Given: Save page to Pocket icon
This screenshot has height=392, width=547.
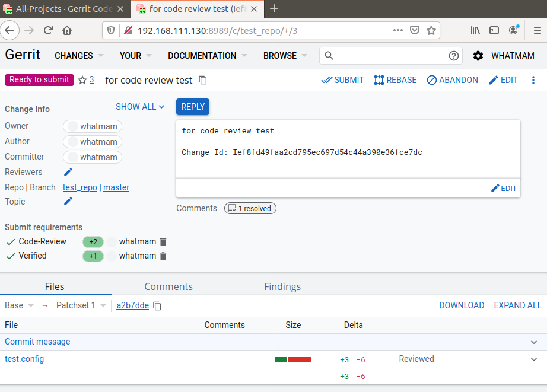Looking at the screenshot, I should pyautogui.click(x=415, y=30).
